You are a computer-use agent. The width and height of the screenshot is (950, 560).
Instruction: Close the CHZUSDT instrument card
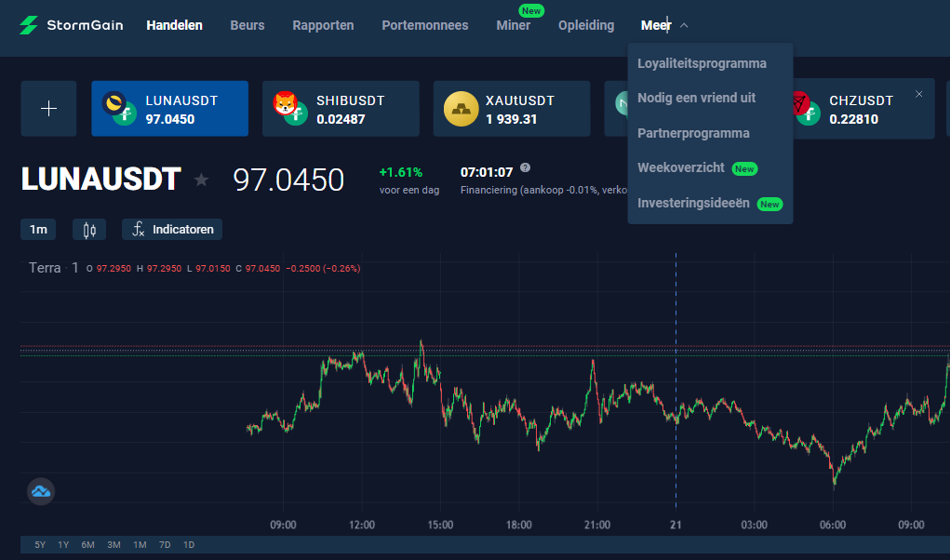coord(919,94)
